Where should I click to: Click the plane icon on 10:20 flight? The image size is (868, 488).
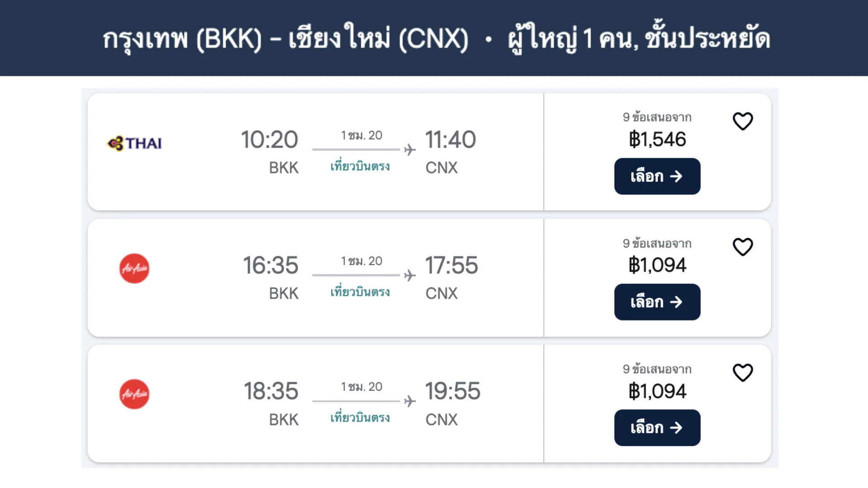tap(410, 150)
